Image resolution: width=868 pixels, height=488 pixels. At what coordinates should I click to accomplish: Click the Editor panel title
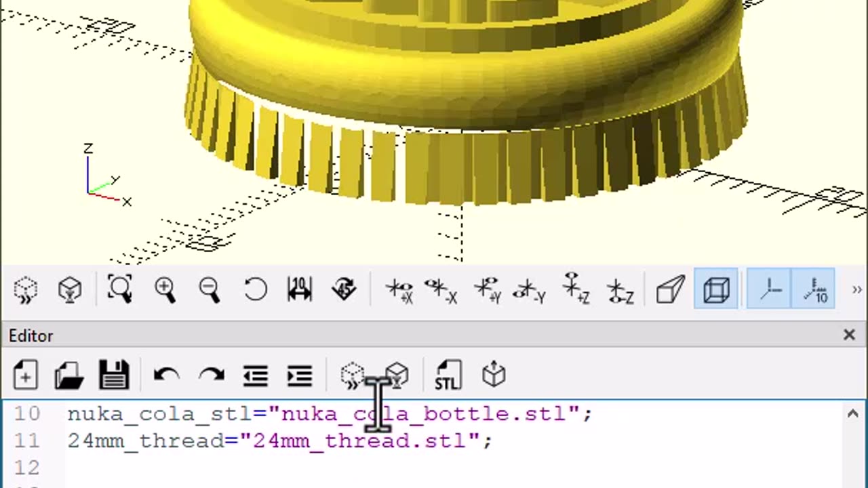click(x=31, y=335)
